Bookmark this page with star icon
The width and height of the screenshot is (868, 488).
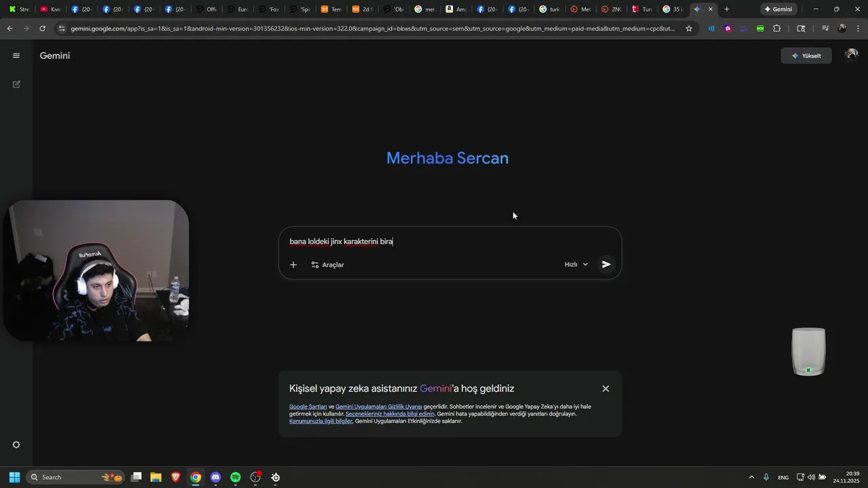(x=689, y=28)
